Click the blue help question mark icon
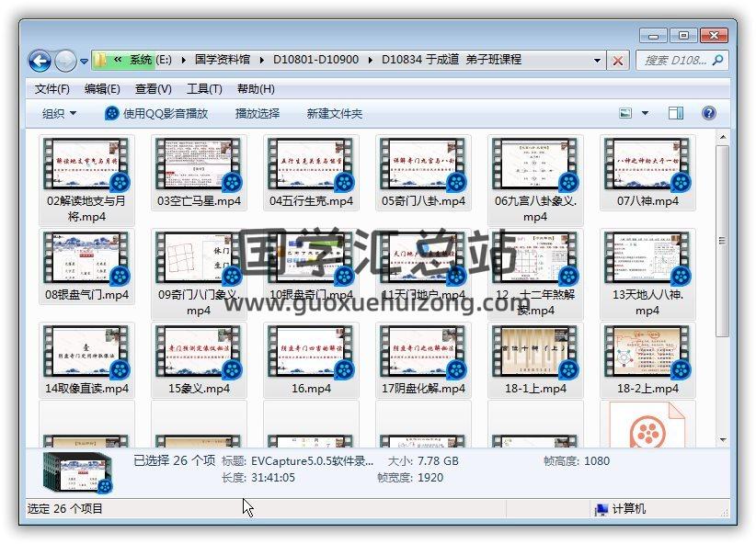 [709, 113]
